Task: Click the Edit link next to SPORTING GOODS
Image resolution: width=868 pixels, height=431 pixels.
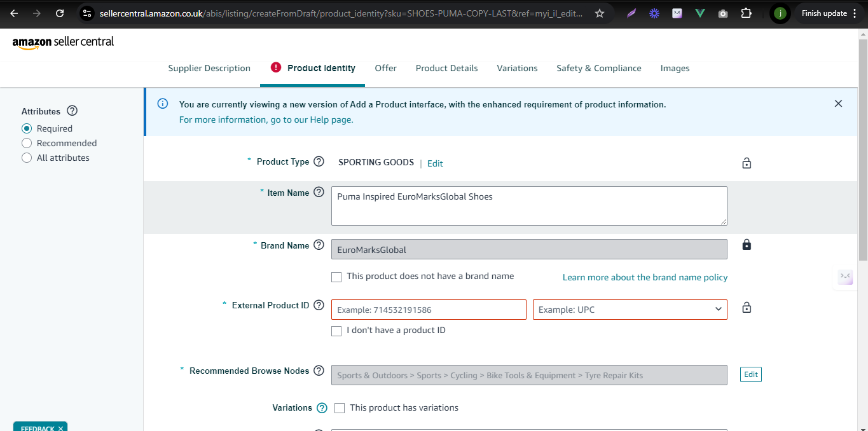Action: click(x=435, y=163)
